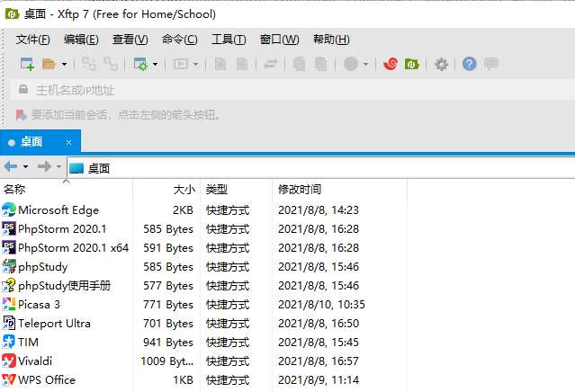
Task: Click the Picasa 3 file icon
Action: pyautogui.click(x=9, y=305)
